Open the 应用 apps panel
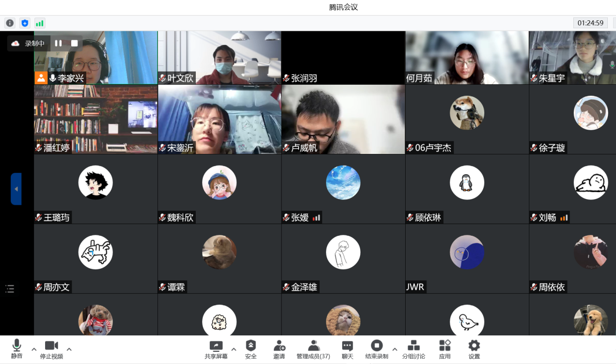This screenshot has height=364, width=616. [444, 349]
